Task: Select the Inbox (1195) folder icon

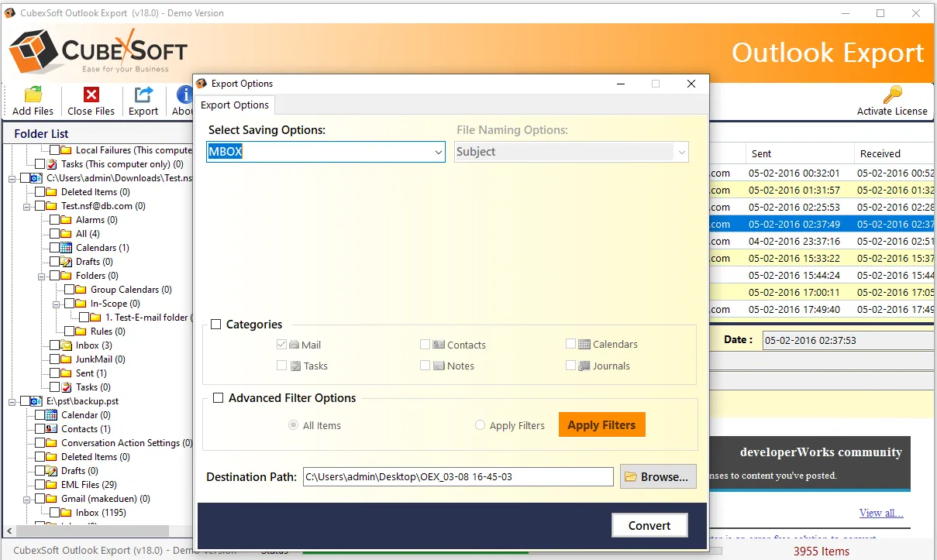Action: tap(66, 513)
